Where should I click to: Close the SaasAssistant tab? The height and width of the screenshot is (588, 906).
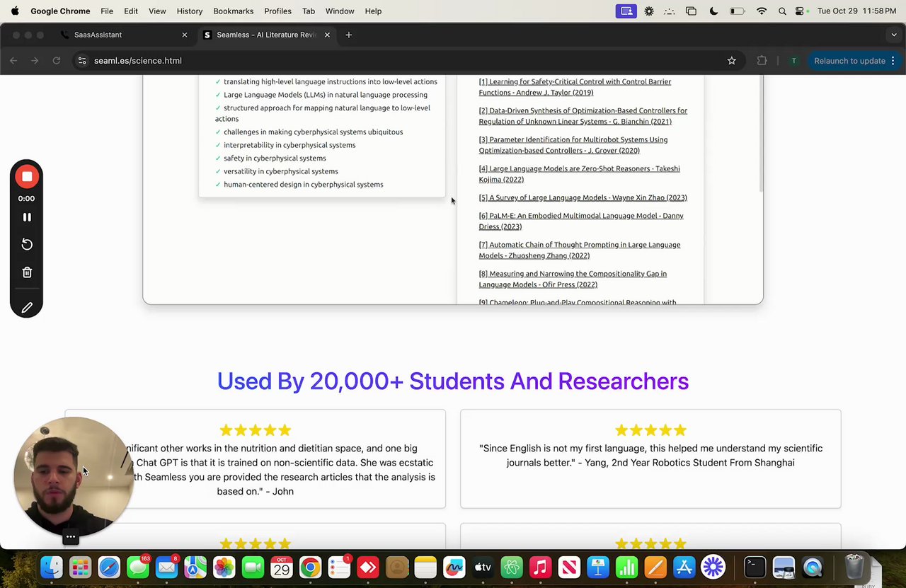[x=185, y=35]
